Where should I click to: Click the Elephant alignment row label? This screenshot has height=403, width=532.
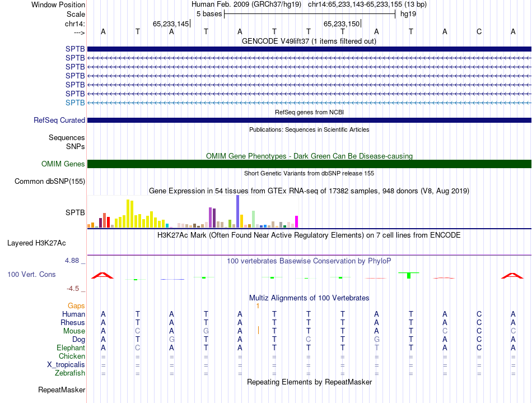click(x=71, y=348)
